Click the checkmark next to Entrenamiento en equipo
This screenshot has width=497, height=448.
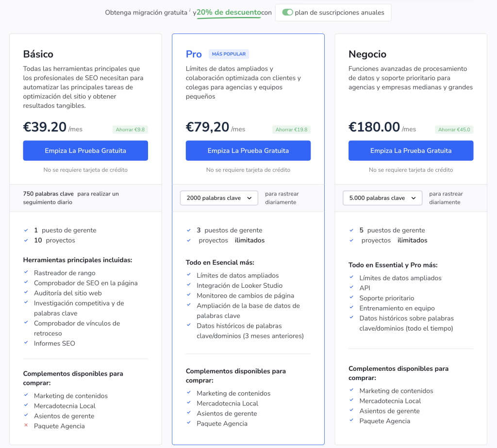click(x=351, y=308)
